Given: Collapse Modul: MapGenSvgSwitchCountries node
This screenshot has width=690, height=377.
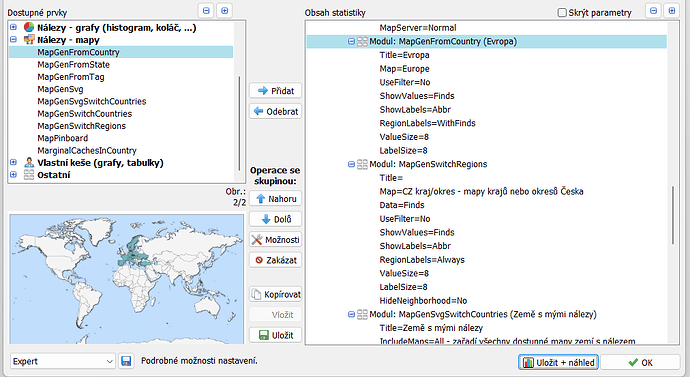Looking at the screenshot, I should point(351,314).
